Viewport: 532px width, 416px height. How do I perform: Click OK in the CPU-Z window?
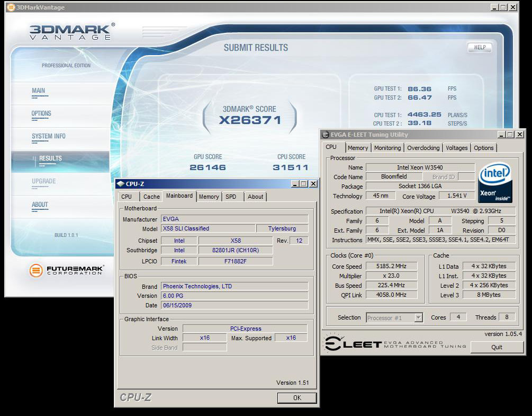[297, 398]
